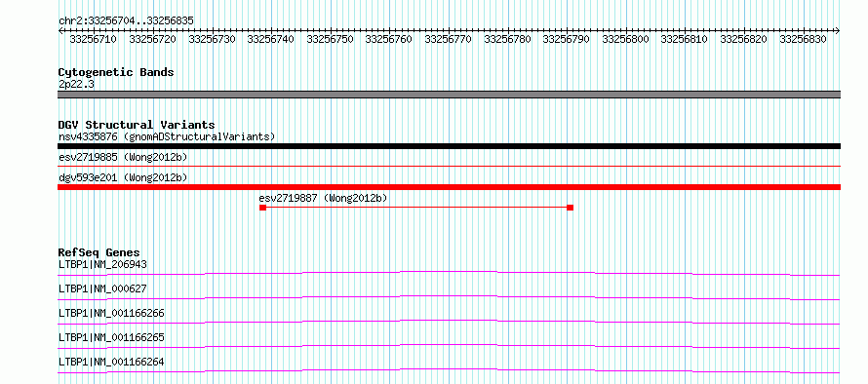Click the chr2:33256704..33256835 region label
This screenshot has width=868, height=384.
[126, 20]
